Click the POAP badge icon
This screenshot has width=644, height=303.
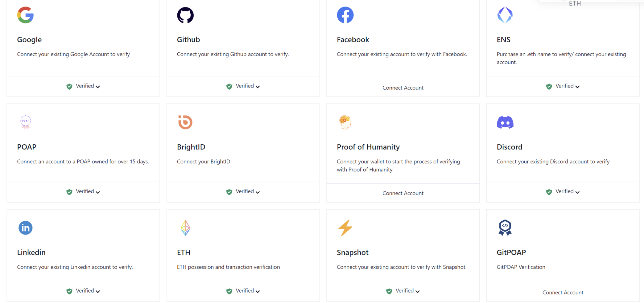(x=26, y=122)
